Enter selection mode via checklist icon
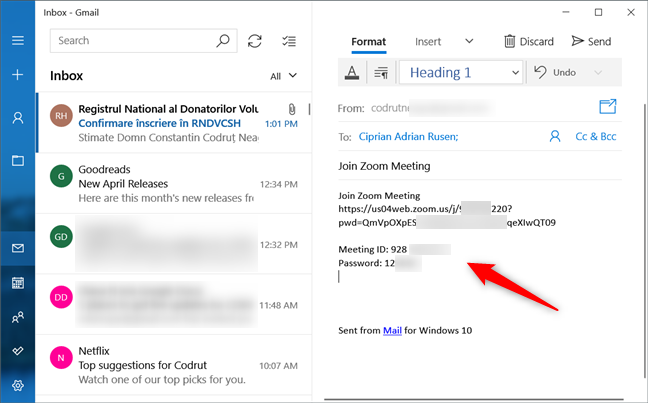 pyautogui.click(x=289, y=41)
